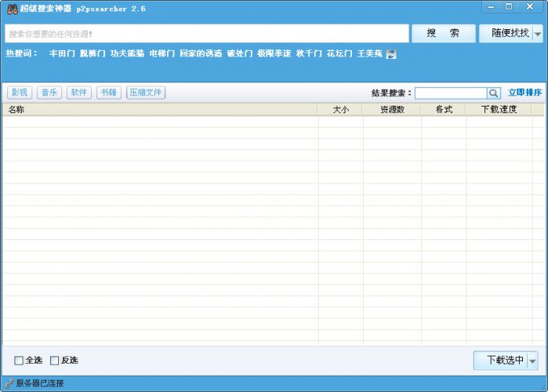The image size is (548, 392).
Task: Check the 全选 checkbox
Action: pos(19,360)
